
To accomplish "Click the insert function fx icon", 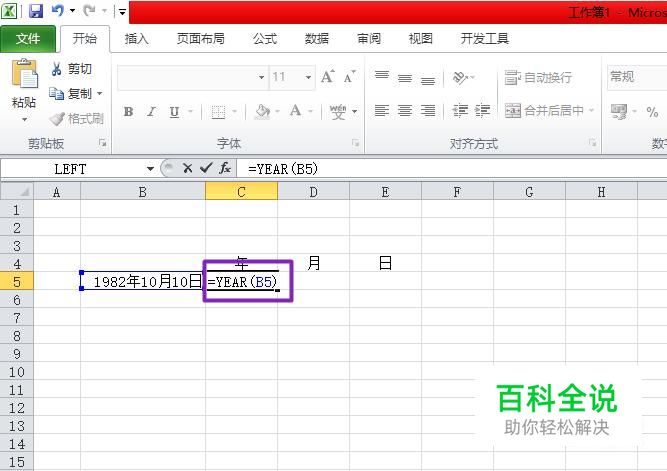I will [x=225, y=168].
